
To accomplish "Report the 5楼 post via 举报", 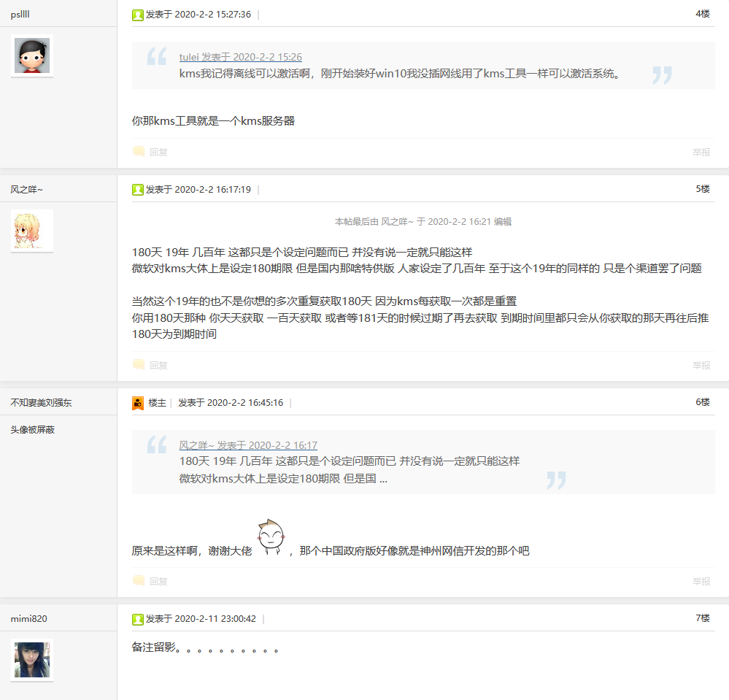I will pyautogui.click(x=701, y=365).
